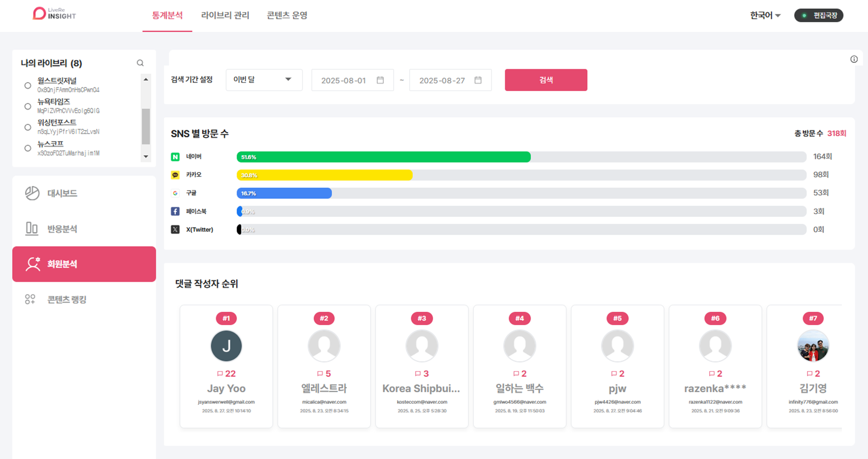Click the 164회 Naver visit count

click(x=822, y=157)
